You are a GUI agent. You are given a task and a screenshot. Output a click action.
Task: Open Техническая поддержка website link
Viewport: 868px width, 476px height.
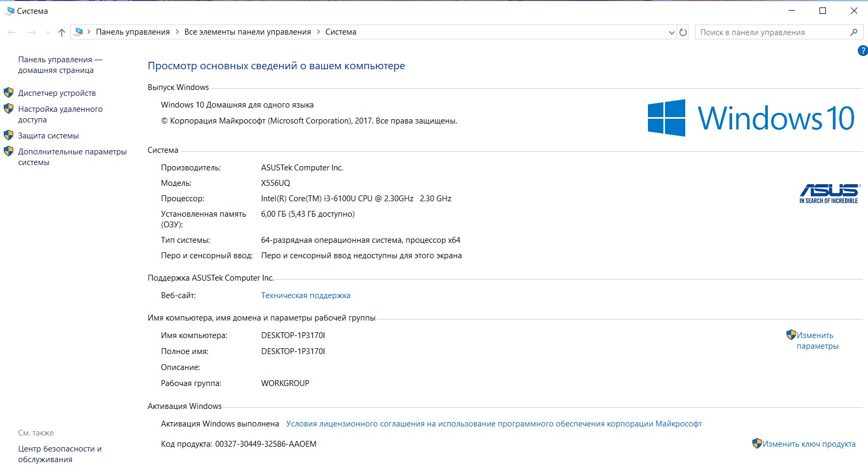point(306,296)
